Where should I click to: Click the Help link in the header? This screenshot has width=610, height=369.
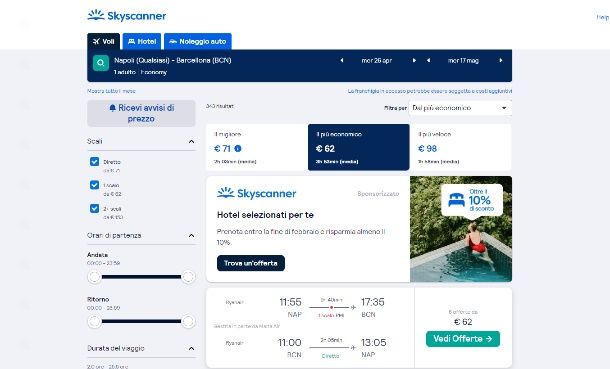click(x=603, y=17)
